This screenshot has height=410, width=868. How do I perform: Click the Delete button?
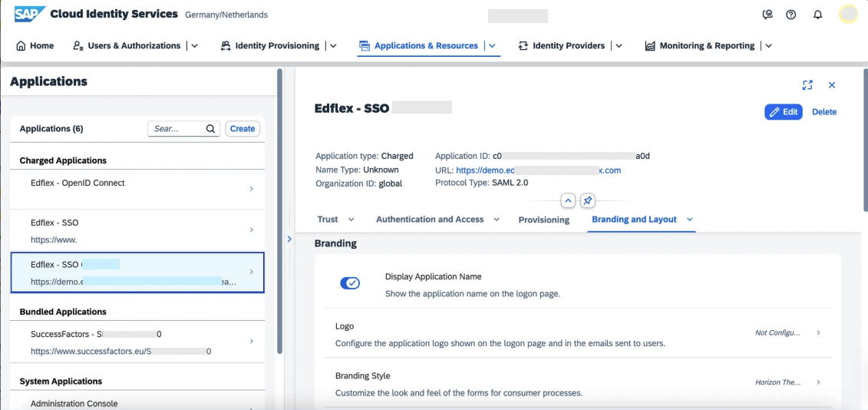824,112
